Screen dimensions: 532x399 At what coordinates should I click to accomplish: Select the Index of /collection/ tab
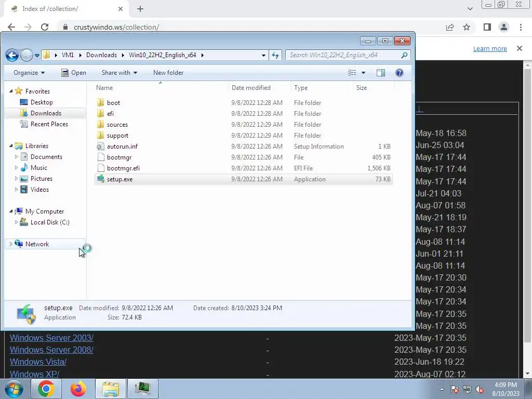[67, 9]
